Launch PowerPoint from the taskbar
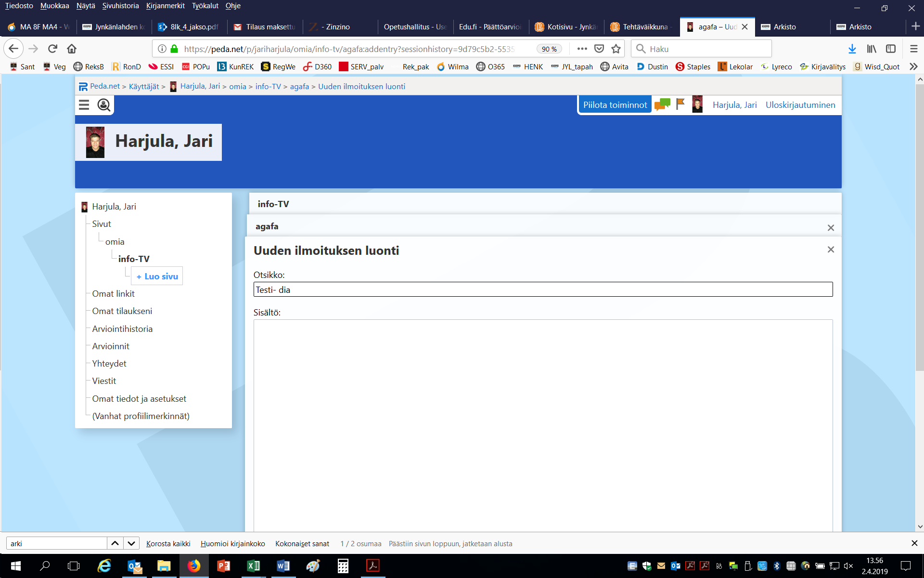 point(224,566)
